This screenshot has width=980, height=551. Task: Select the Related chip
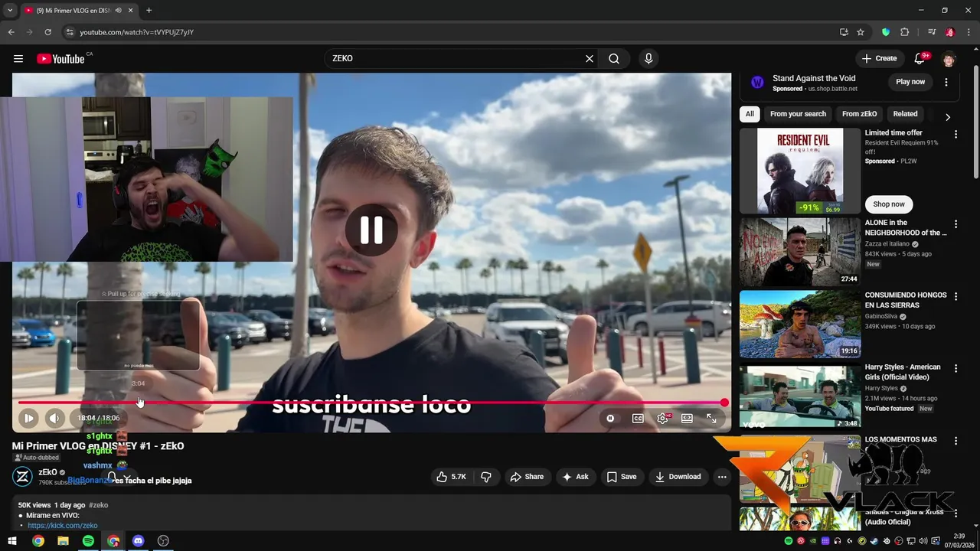coord(905,114)
